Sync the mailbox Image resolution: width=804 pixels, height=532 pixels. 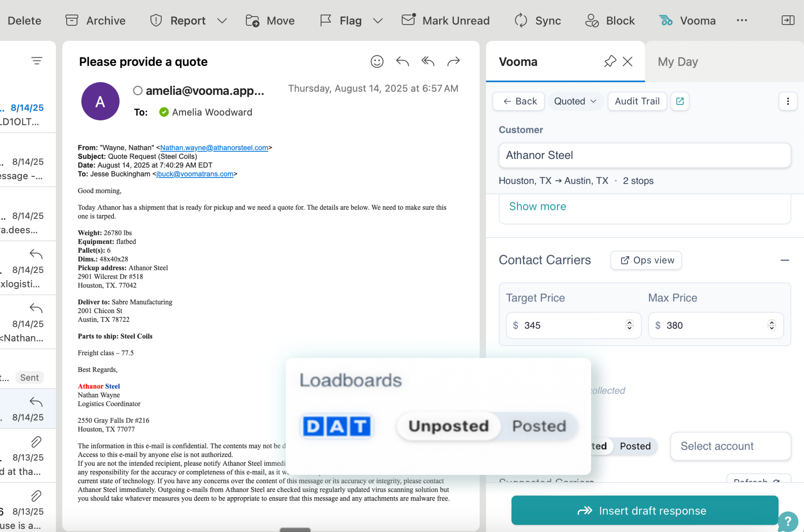coord(538,21)
